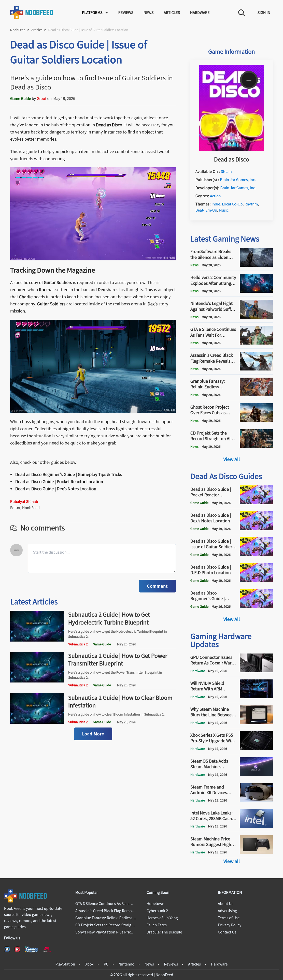Viewport: 283px width, 980px height.
Task: Click the Subnautica 2 tag on the Clear Bloom article
Action: point(78,722)
